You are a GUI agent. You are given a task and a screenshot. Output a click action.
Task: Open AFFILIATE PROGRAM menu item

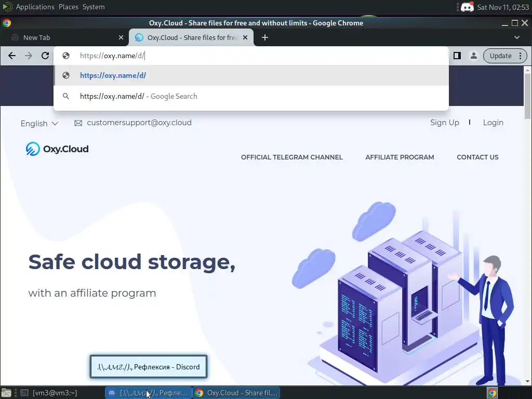[400, 157]
